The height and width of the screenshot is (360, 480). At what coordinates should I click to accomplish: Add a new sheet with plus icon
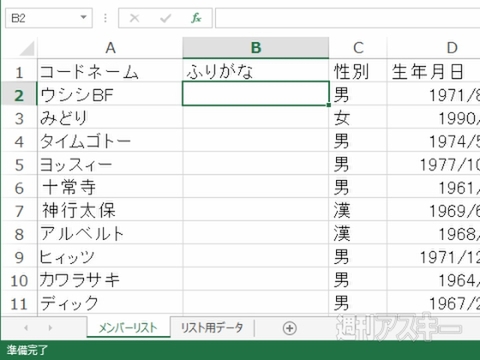click(x=289, y=328)
